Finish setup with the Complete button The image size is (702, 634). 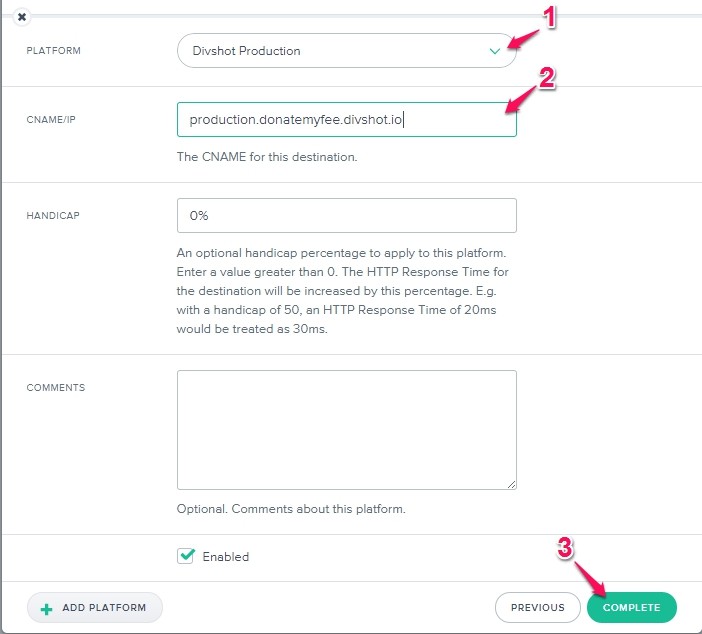pyautogui.click(x=631, y=607)
